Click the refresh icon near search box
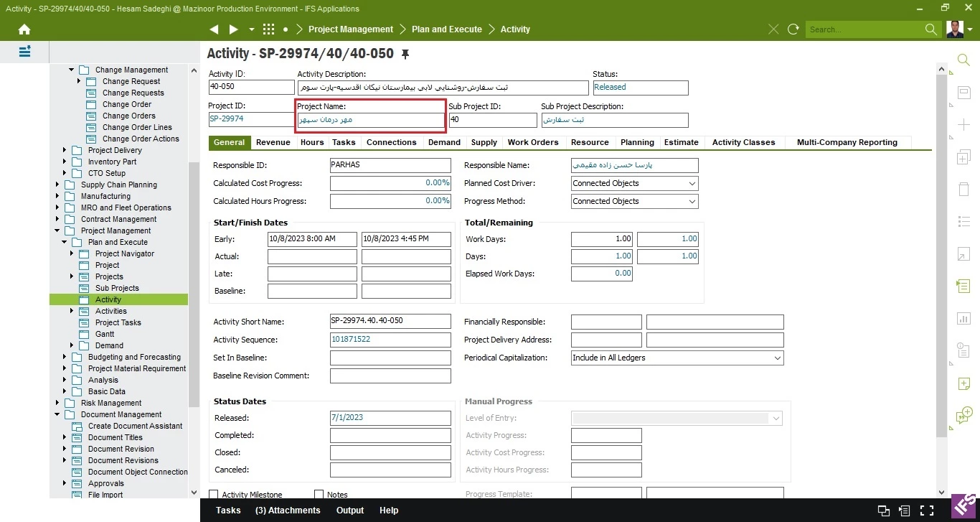 [x=793, y=29]
